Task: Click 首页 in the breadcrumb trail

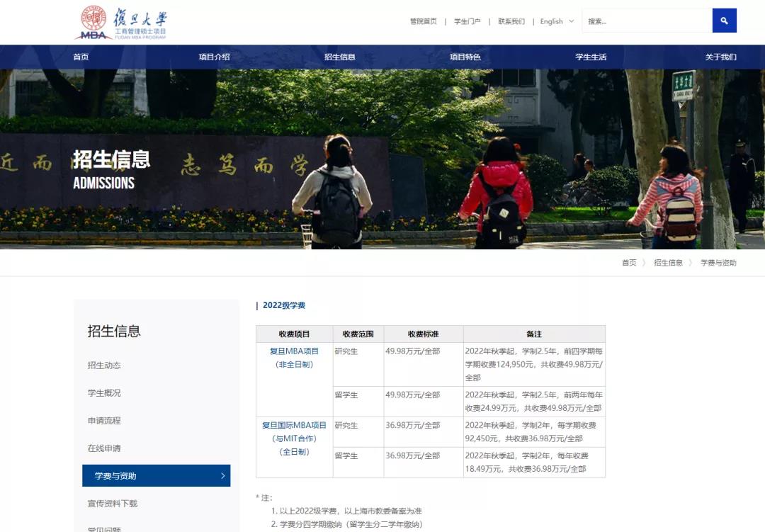Action: pos(629,263)
